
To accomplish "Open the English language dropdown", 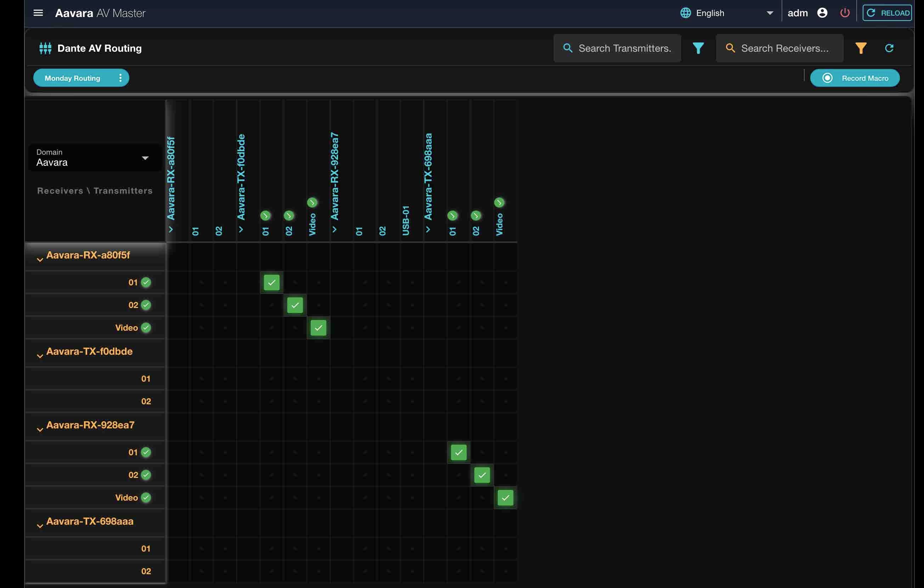I will pyautogui.click(x=727, y=13).
